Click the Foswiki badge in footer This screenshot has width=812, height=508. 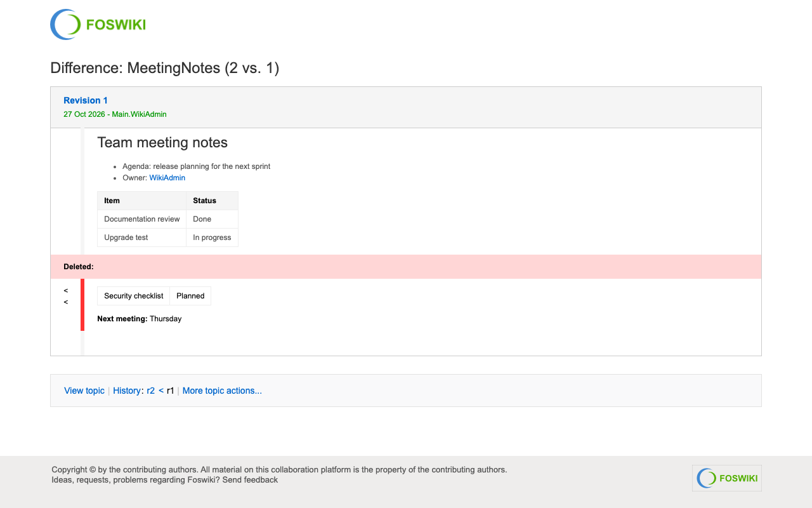tap(727, 478)
